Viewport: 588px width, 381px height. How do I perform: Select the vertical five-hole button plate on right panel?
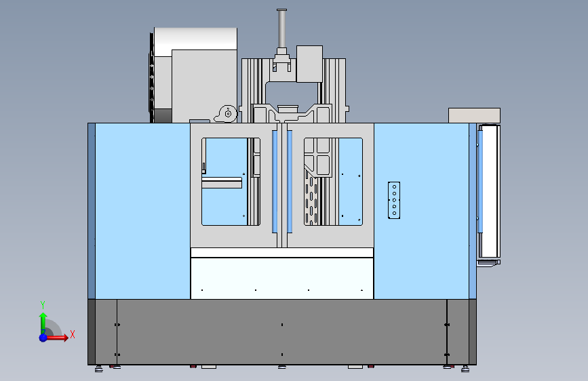(x=394, y=200)
